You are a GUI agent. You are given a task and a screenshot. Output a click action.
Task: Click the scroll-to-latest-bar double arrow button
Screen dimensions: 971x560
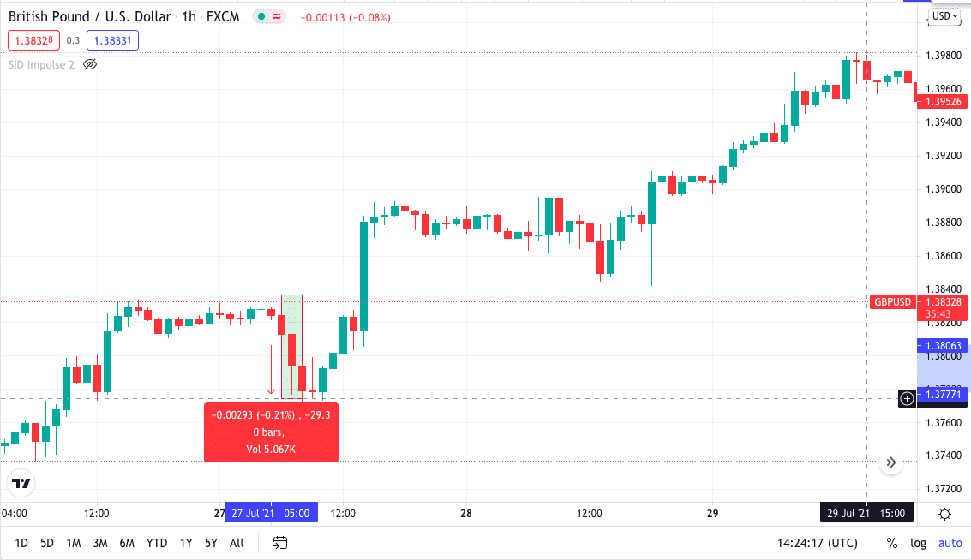[x=891, y=462]
